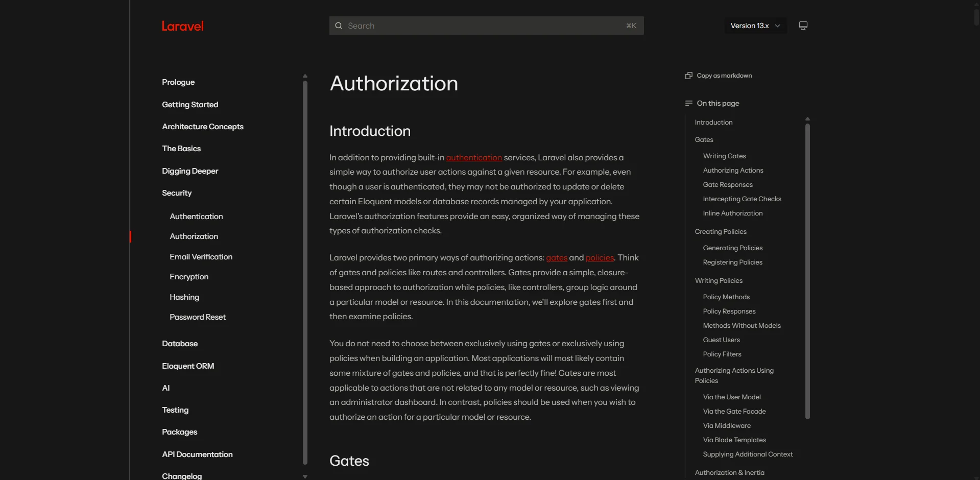Viewport: 980px width, 480px height.
Task: Jump to Via the User Model
Action: 732,397
